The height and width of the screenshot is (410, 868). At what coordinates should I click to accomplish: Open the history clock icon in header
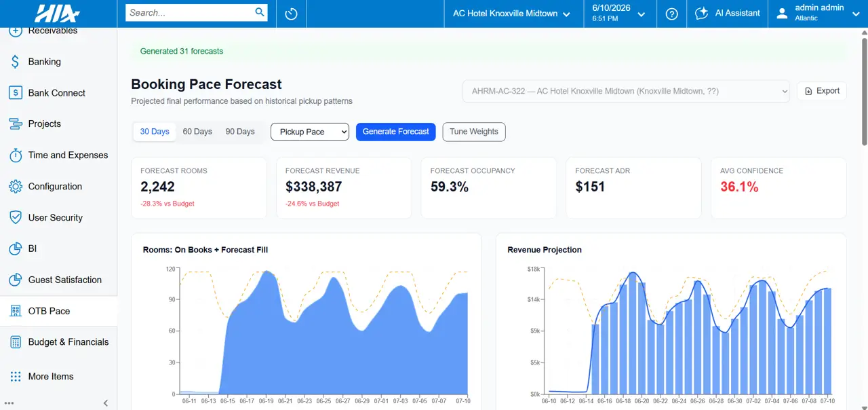tap(292, 14)
